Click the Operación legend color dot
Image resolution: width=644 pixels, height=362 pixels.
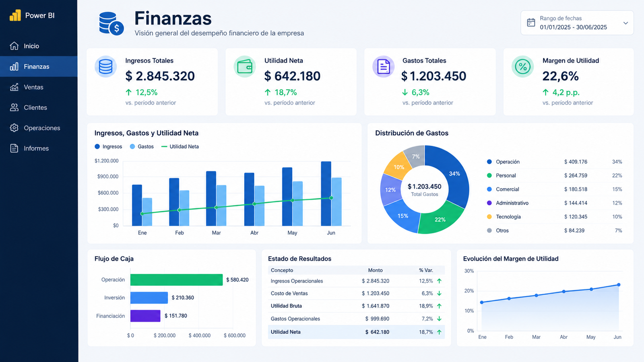pyautogui.click(x=489, y=162)
